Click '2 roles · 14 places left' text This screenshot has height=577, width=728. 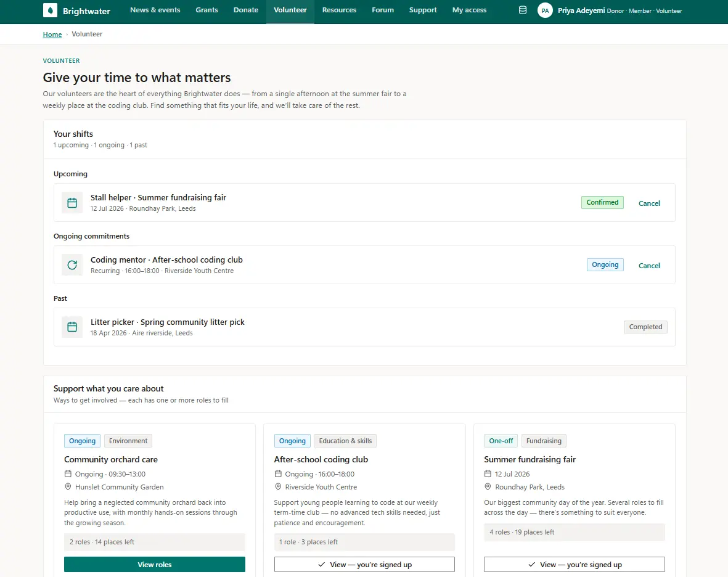pyautogui.click(x=102, y=542)
